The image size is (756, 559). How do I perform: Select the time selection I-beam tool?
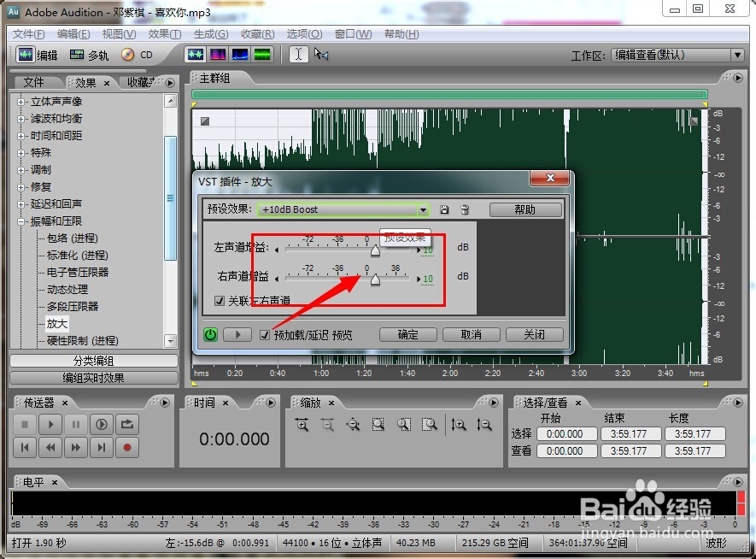[298, 55]
